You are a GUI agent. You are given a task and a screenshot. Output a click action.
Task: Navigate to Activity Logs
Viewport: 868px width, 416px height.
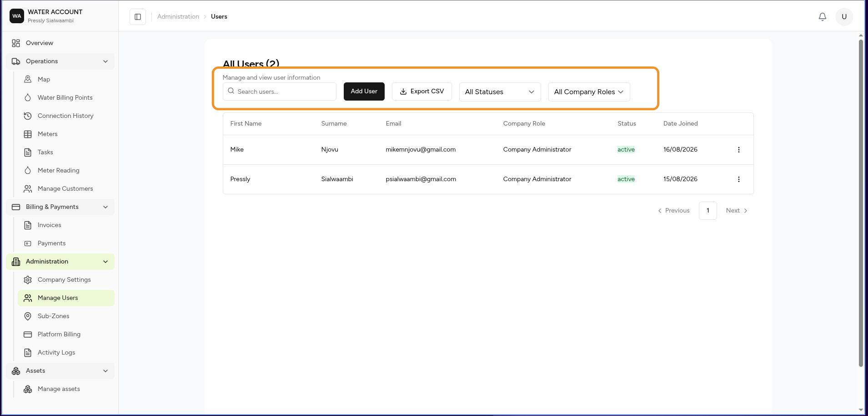point(66,352)
